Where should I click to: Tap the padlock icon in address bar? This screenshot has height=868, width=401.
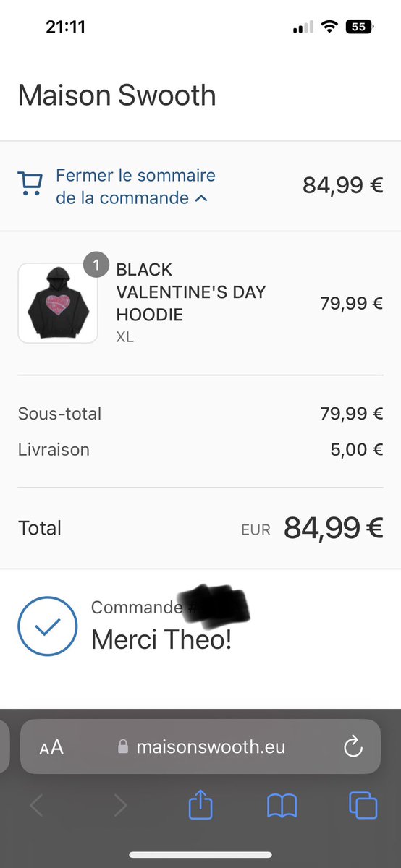pyautogui.click(x=123, y=746)
